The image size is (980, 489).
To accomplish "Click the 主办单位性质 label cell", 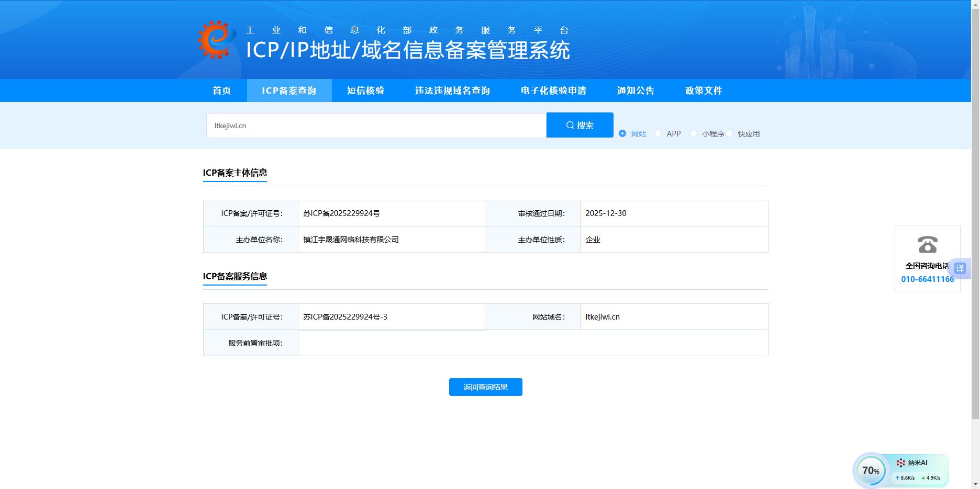I will click(x=533, y=240).
